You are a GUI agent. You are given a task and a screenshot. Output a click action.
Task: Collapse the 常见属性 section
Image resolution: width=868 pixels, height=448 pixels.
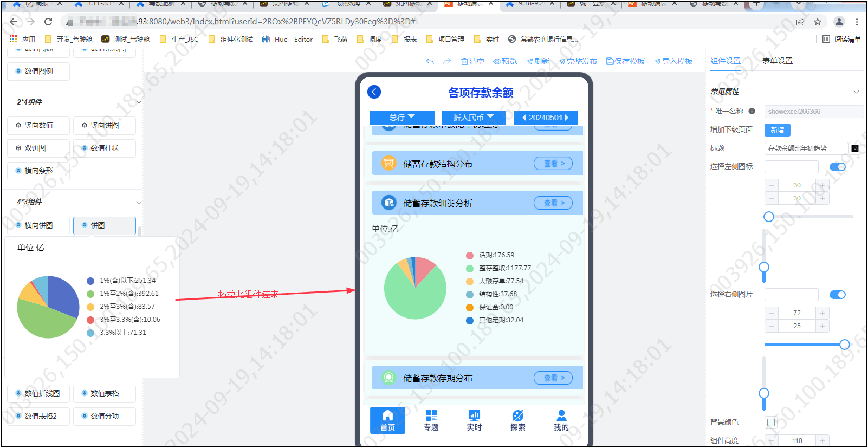857,92
